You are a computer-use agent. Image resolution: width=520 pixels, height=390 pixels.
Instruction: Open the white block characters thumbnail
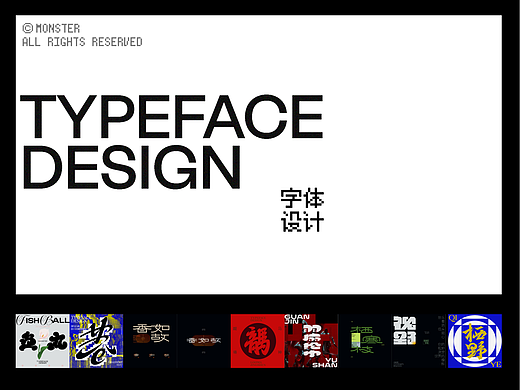click(419, 341)
